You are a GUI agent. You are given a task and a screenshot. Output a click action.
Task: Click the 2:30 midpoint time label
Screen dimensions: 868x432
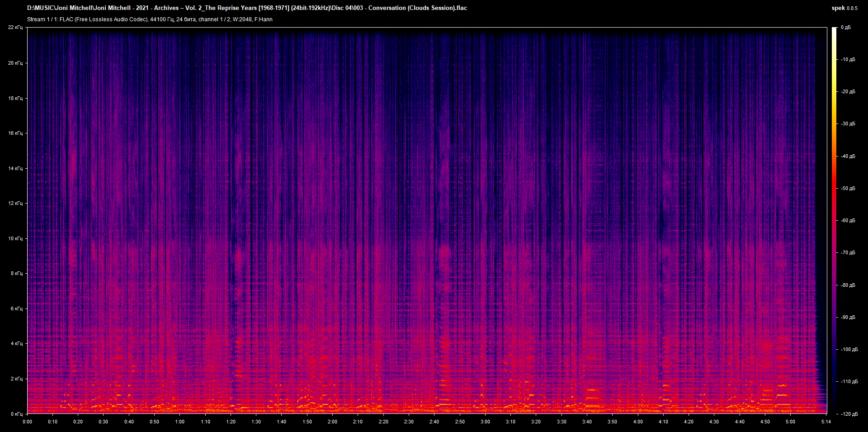click(x=409, y=422)
